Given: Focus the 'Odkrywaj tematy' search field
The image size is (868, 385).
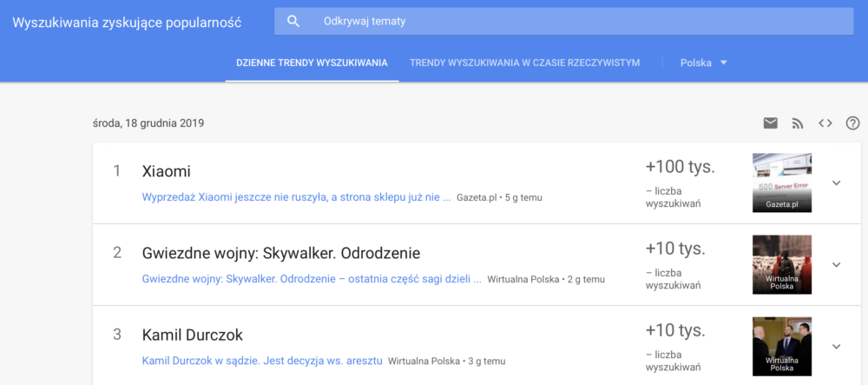Looking at the screenshot, I should pos(563,22).
